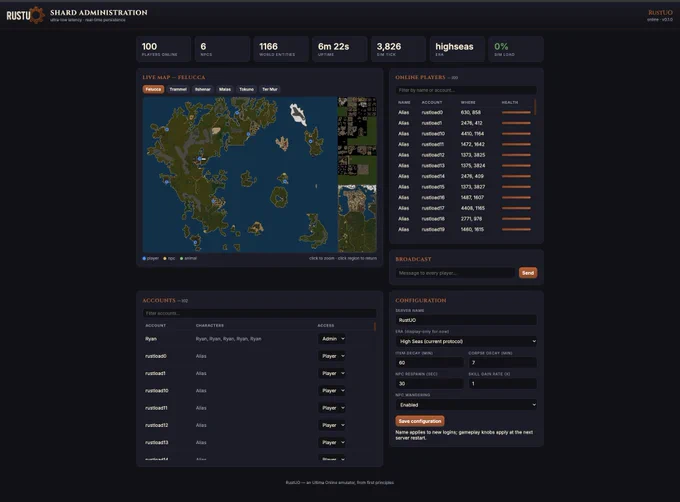Screen dimensions: 680x502
Task: Edit the Server Name field
Action: click(x=466, y=320)
